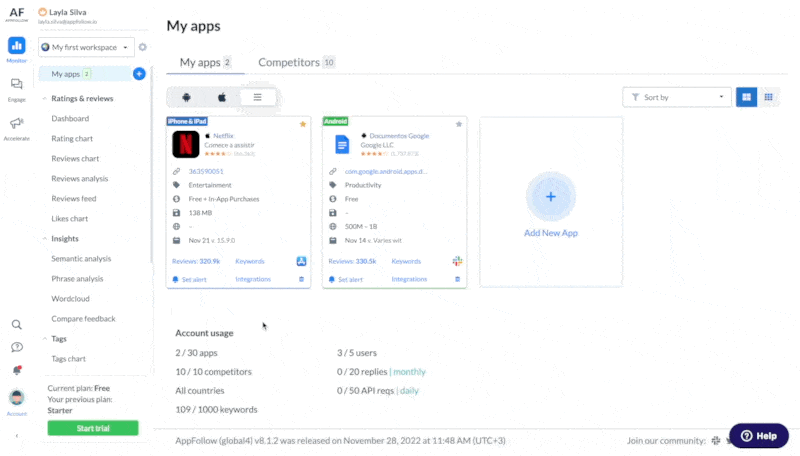The height and width of the screenshot is (456, 800).
Task: Select the Competitors tab
Action: tap(296, 62)
